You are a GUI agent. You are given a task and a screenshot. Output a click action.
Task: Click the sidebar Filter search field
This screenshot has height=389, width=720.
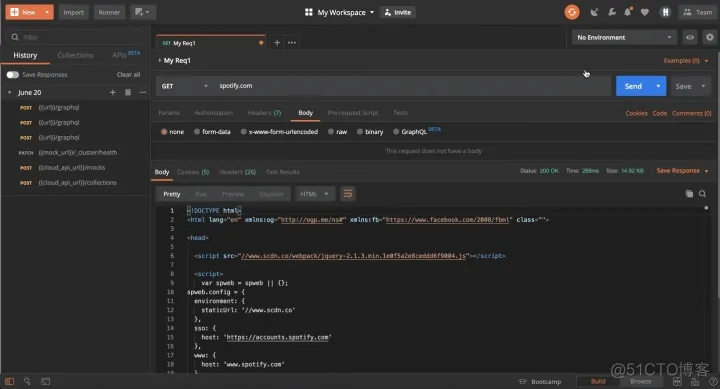coord(76,37)
